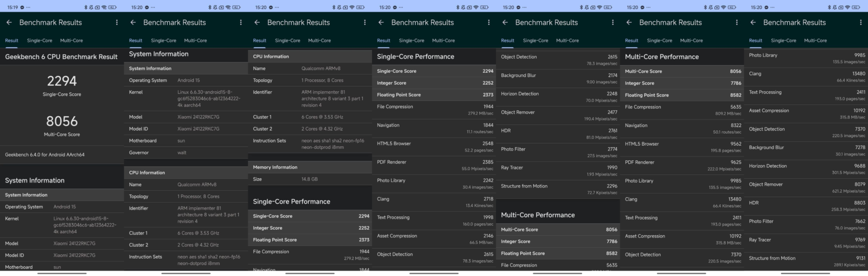
Task: Open three-dot menu above the Multi-Core Performance heading screen
Action: 737,22
